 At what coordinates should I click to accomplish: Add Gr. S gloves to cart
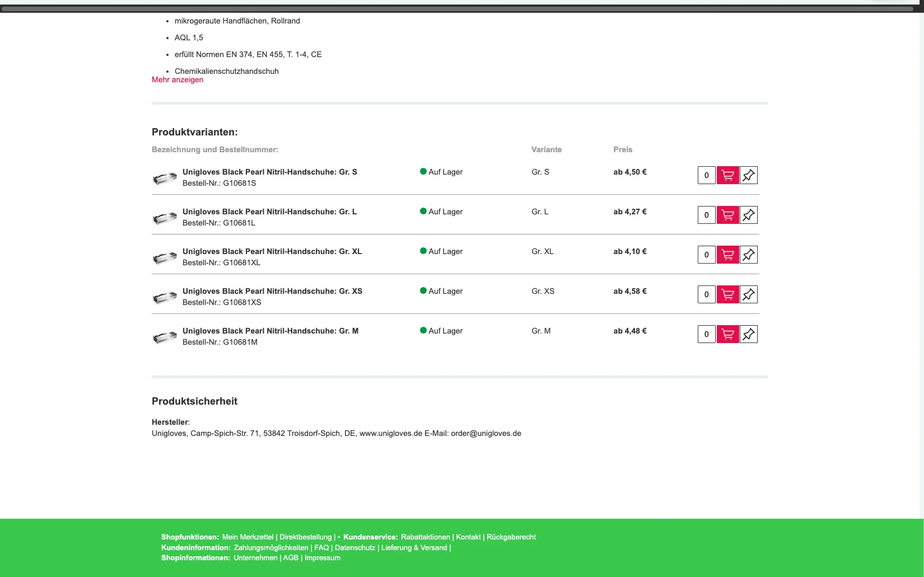click(727, 175)
